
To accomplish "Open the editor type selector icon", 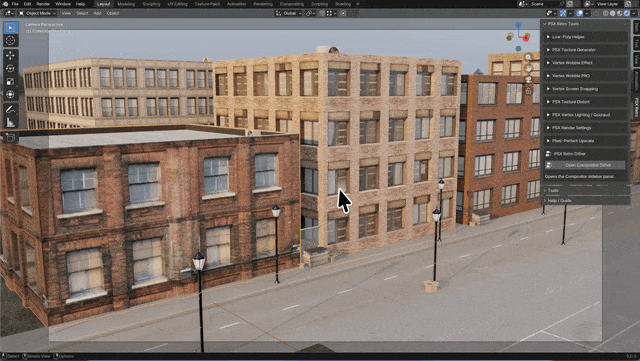I will pos(8,13).
